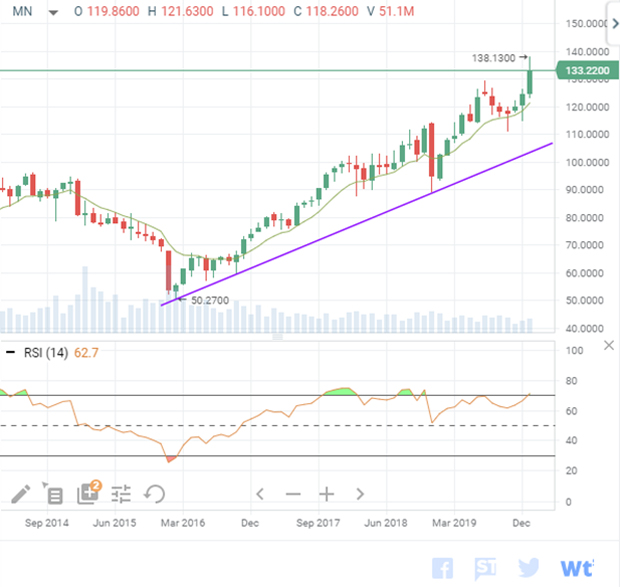Click the RSI (14) indicator label
This screenshot has height=587, width=620.
point(46,352)
